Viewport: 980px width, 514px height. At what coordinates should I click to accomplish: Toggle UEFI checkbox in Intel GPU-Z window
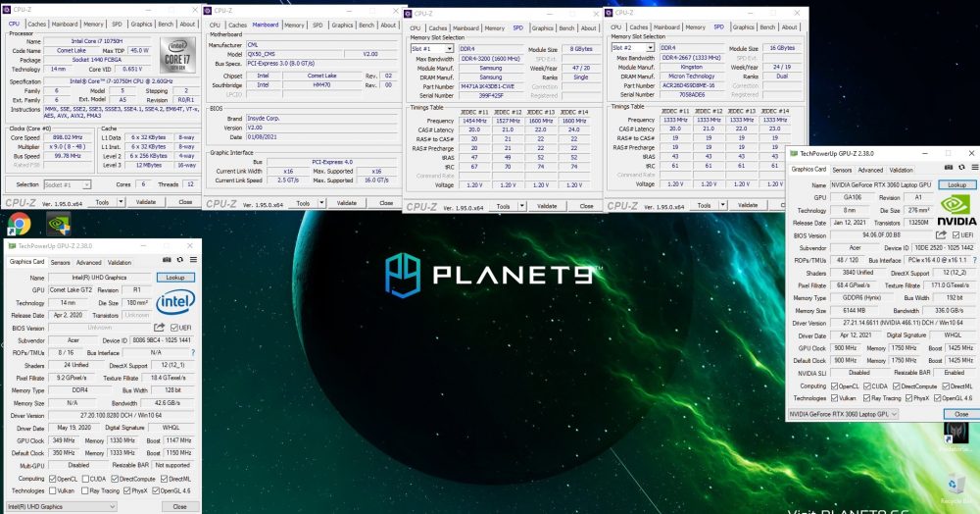click(x=174, y=328)
